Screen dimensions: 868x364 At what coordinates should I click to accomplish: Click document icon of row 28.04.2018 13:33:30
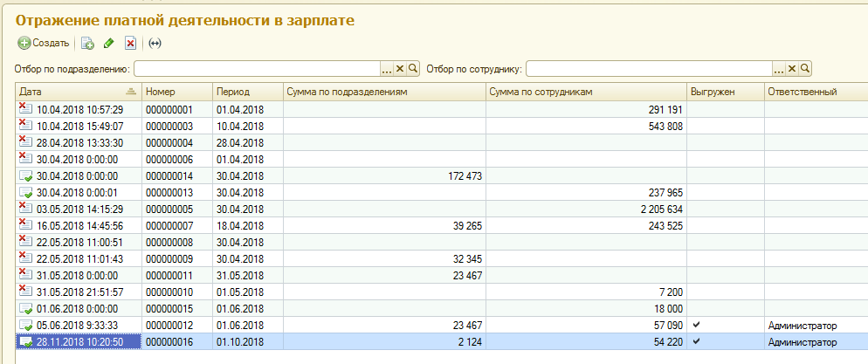(x=25, y=142)
